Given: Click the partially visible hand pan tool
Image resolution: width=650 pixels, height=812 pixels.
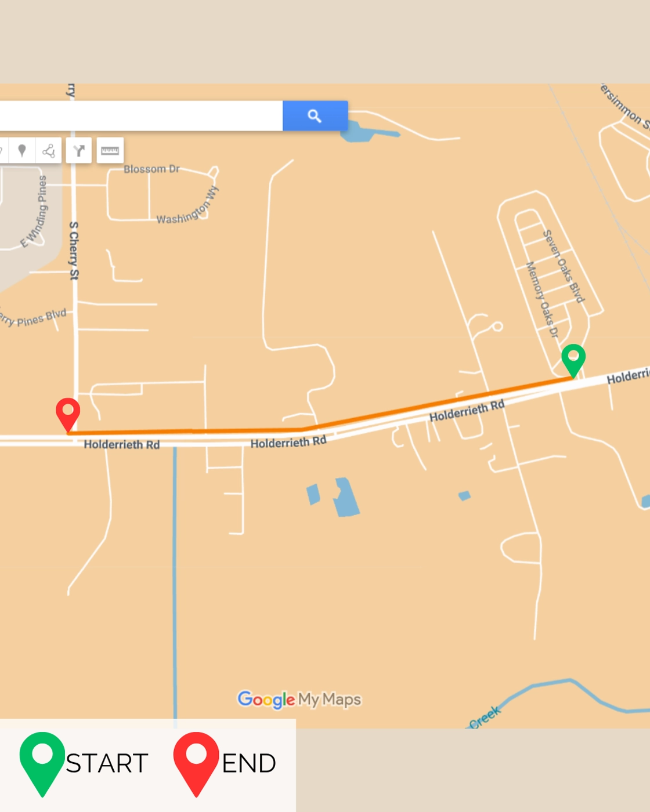Looking at the screenshot, I should pos(3,151).
